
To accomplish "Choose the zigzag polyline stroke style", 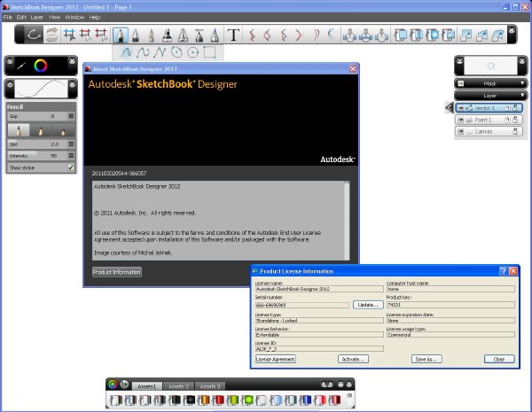I will click(x=159, y=52).
